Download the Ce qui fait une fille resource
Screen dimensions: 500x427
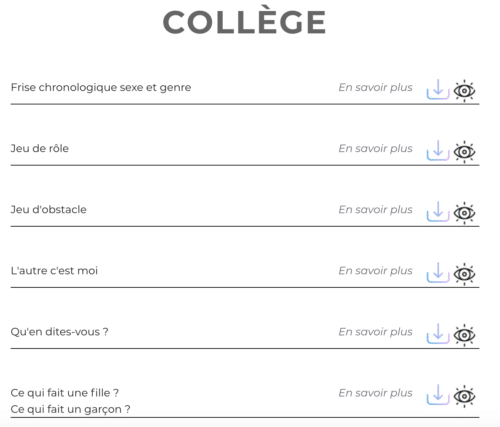pyautogui.click(x=438, y=395)
